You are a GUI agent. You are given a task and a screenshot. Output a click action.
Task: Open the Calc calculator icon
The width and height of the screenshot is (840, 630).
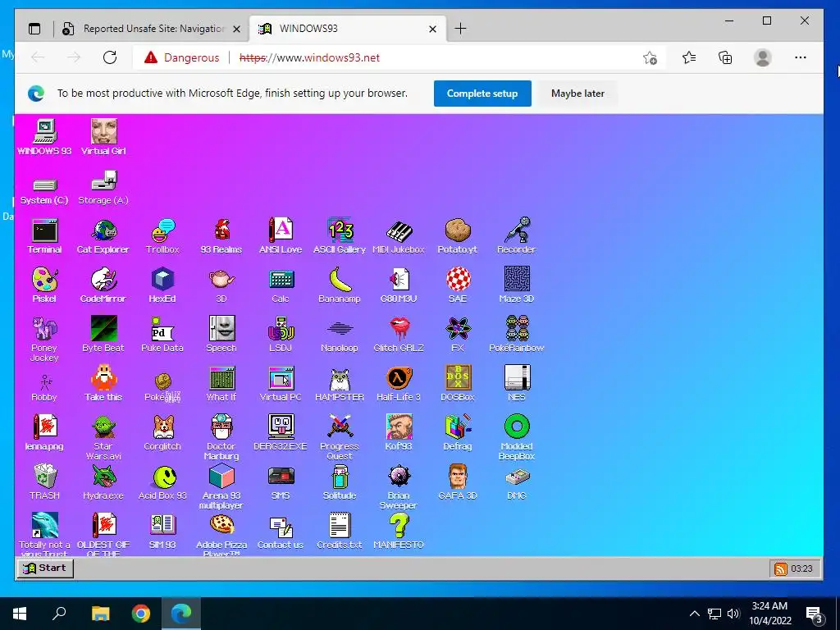(281, 285)
